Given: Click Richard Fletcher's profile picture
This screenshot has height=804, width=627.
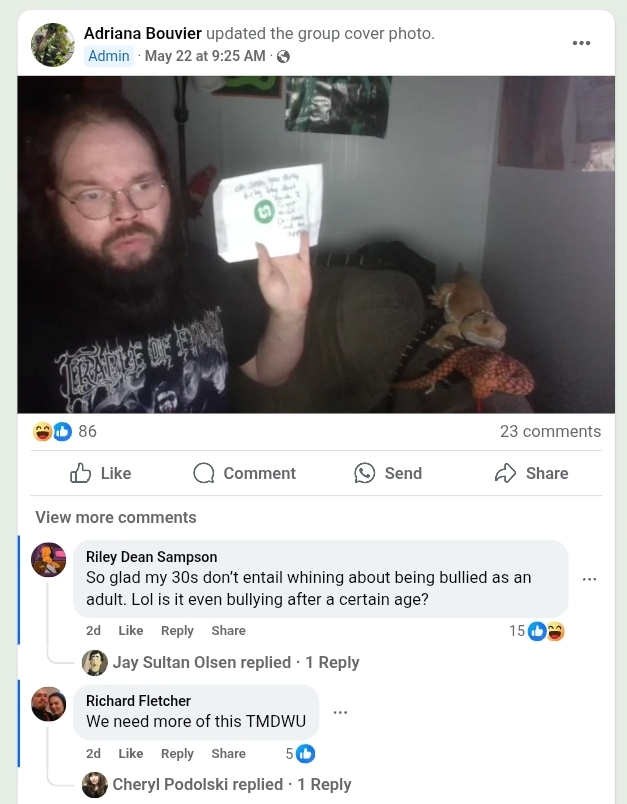Looking at the screenshot, I should pyautogui.click(x=49, y=704).
